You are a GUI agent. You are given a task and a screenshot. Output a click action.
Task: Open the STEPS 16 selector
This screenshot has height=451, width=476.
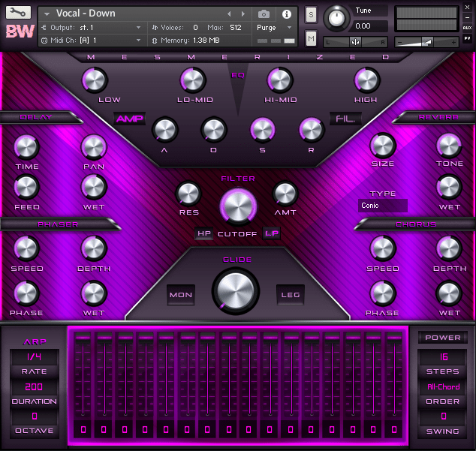coord(443,357)
